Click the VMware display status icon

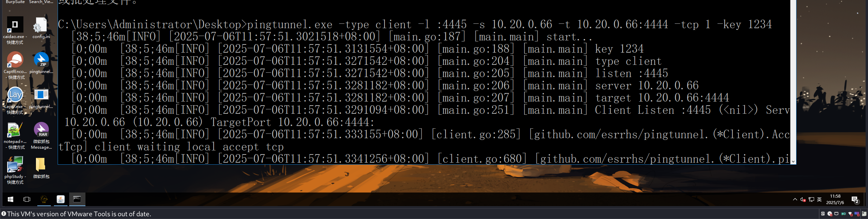[857, 214]
